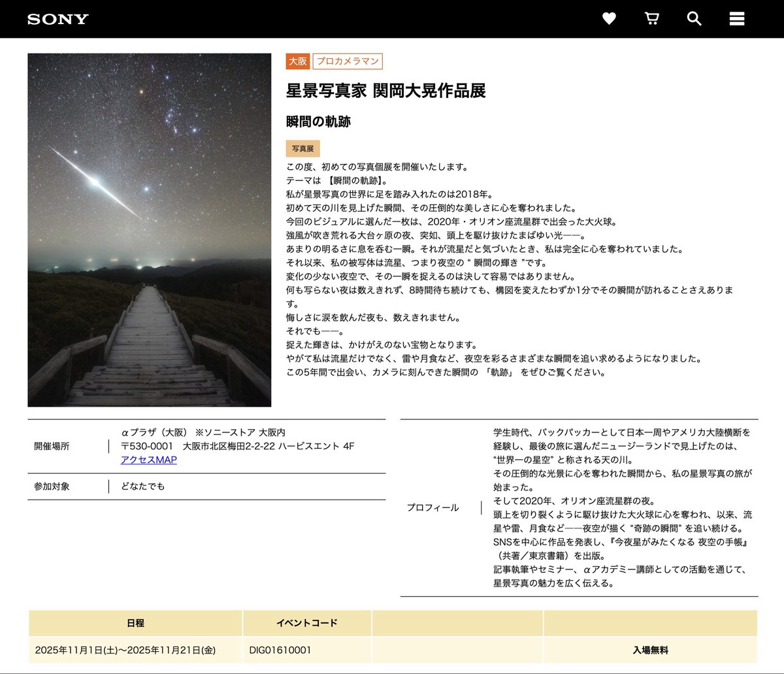This screenshot has height=674, width=784.
Task: View the meteor starscape exhibition photo
Action: point(149,230)
